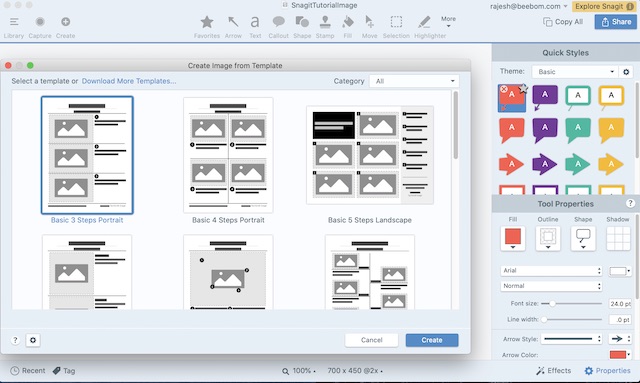Click Explore Snagit button
The image size is (640, 383).
click(x=604, y=7)
